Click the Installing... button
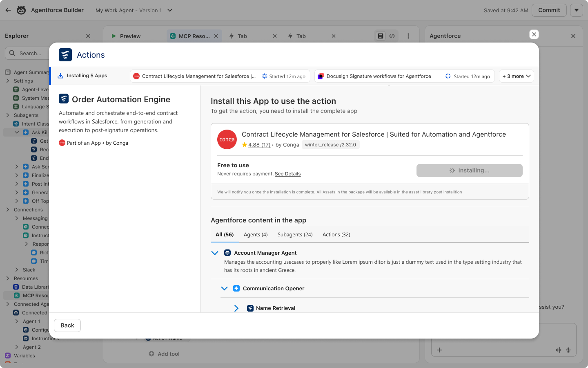Screen dimensions: 588x368 [470, 171]
